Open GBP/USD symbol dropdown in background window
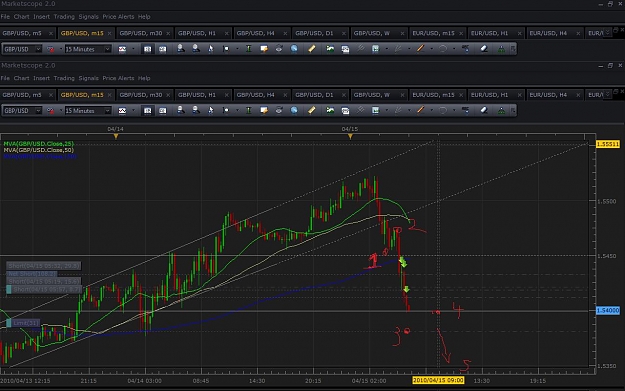This screenshot has width=625, height=391. 38,49
